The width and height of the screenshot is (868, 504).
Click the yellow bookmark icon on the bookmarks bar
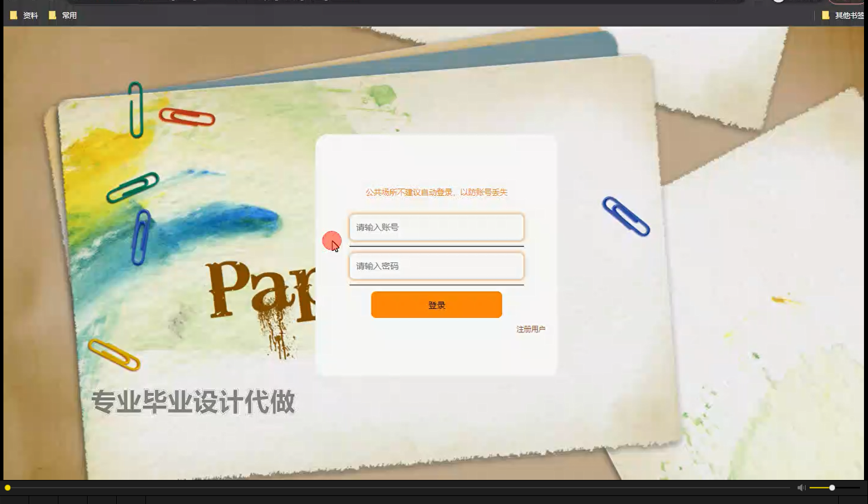(x=14, y=15)
